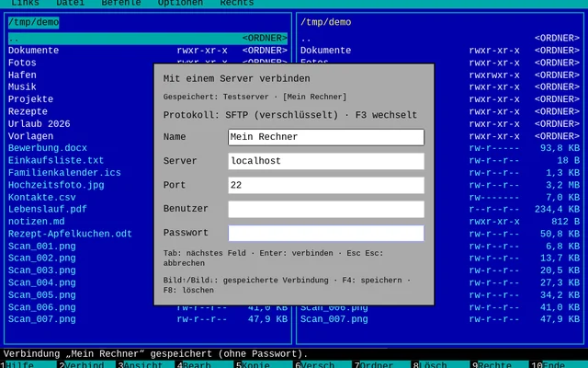588x368 pixels.
Task: Select file Scan_003.png
Action: (42, 270)
